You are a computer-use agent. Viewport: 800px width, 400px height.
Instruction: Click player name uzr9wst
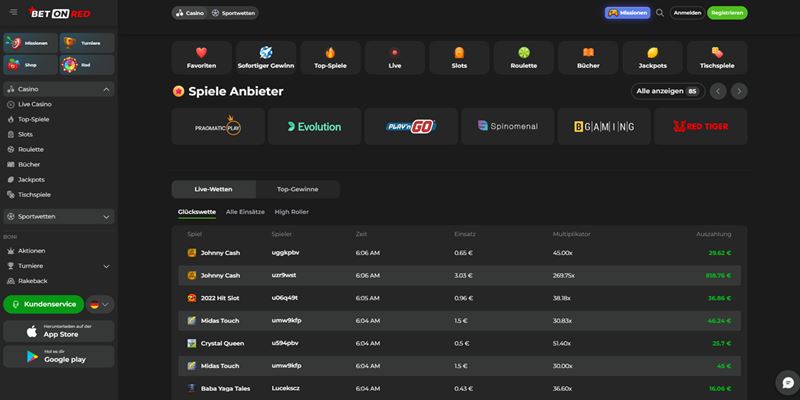click(284, 276)
